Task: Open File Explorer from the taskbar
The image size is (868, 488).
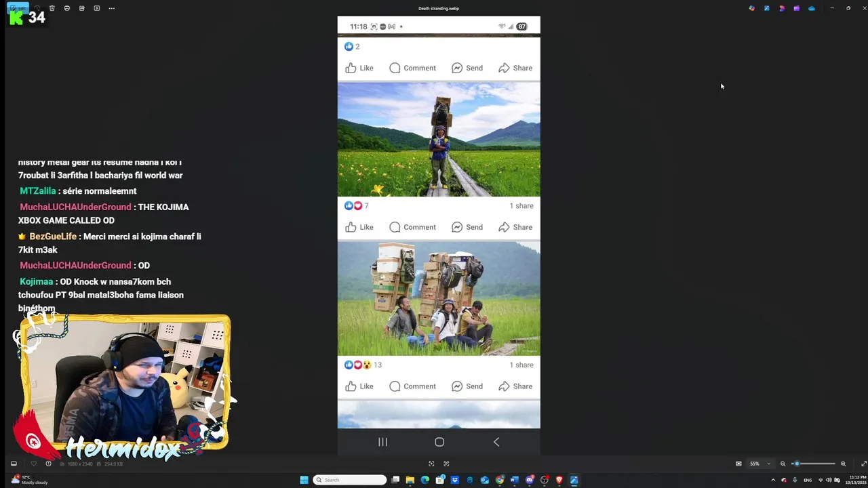Action: coord(410,480)
